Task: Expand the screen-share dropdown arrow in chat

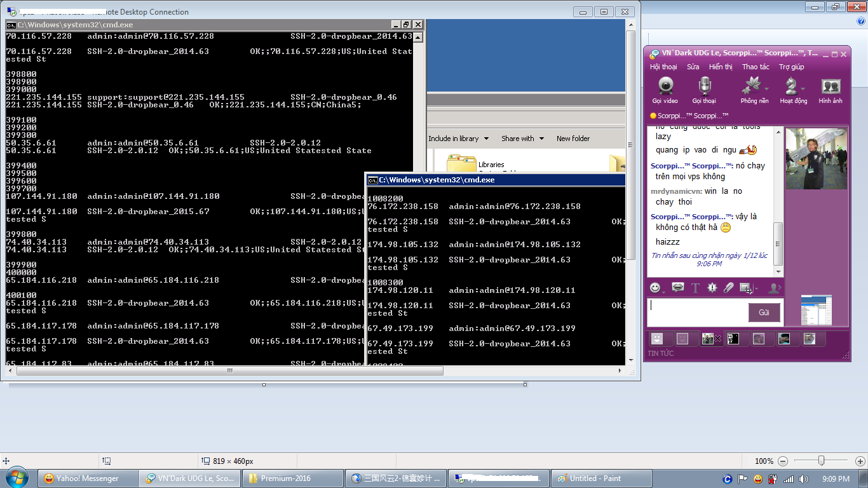Action: [x=755, y=289]
